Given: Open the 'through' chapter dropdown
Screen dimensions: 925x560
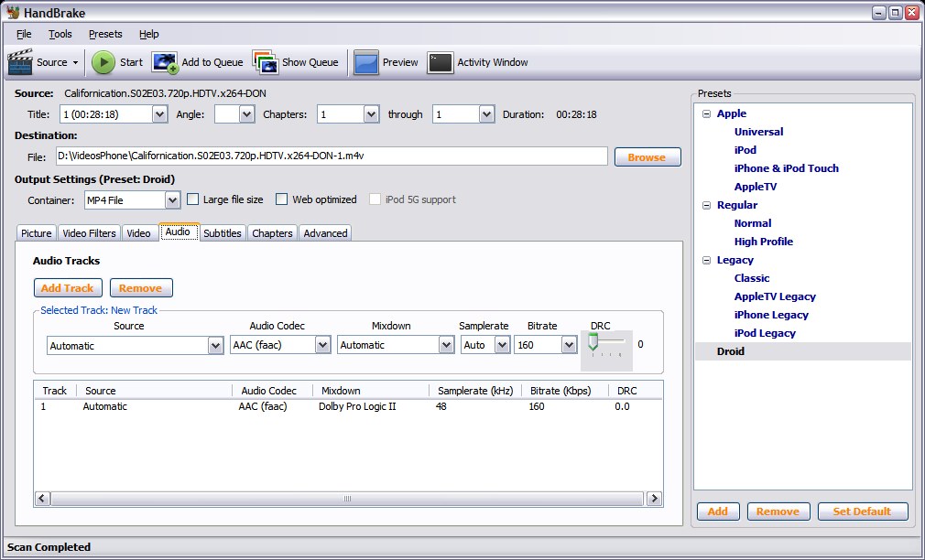Looking at the screenshot, I should 486,114.
